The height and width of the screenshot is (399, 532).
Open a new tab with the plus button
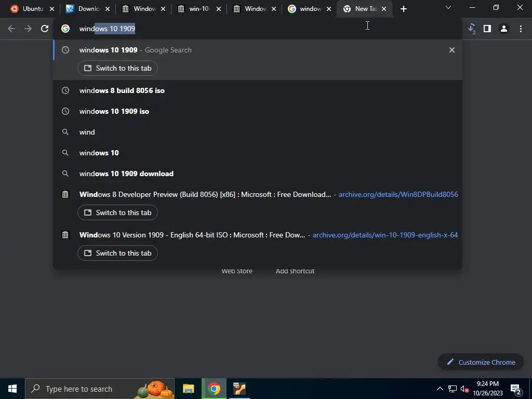point(403,9)
